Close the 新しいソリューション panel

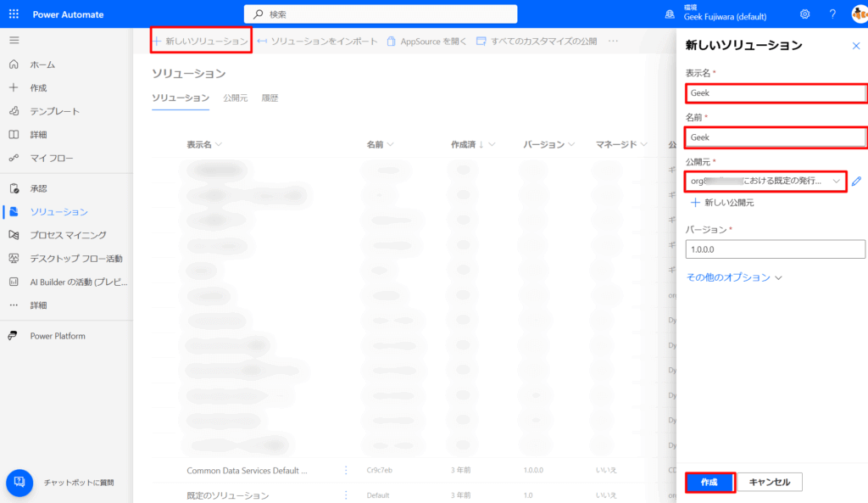click(856, 46)
